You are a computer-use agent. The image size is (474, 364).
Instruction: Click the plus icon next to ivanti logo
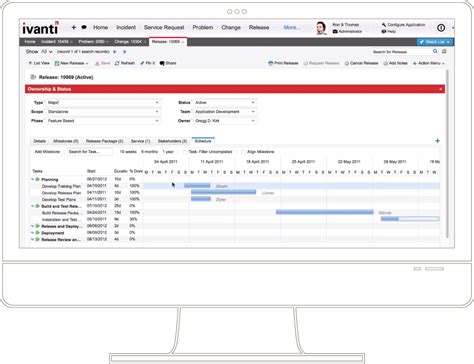pyautogui.click(x=74, y=27)
